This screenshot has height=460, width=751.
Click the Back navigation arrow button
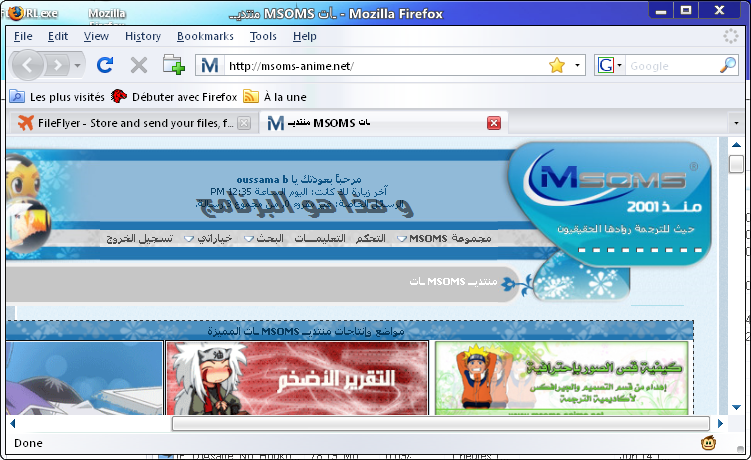tap(28, 65)
